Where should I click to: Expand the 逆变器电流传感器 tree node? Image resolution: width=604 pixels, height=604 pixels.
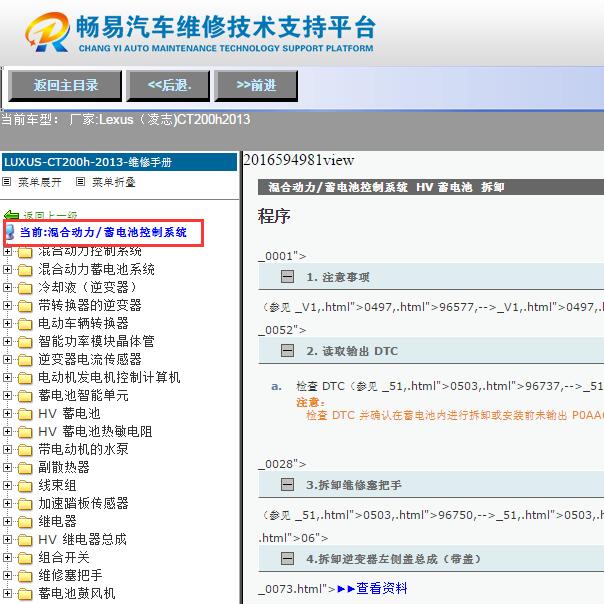(7, 359)
